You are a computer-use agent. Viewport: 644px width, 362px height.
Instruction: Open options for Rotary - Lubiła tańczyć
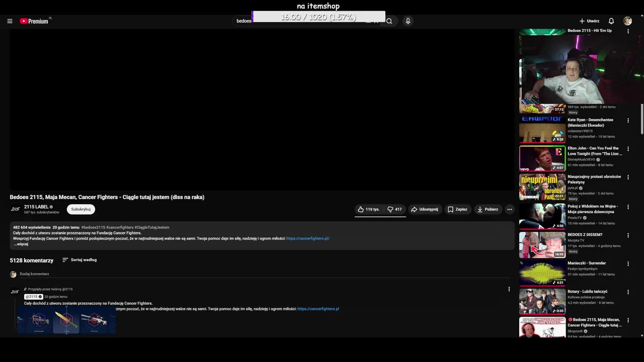click(628, 292)
